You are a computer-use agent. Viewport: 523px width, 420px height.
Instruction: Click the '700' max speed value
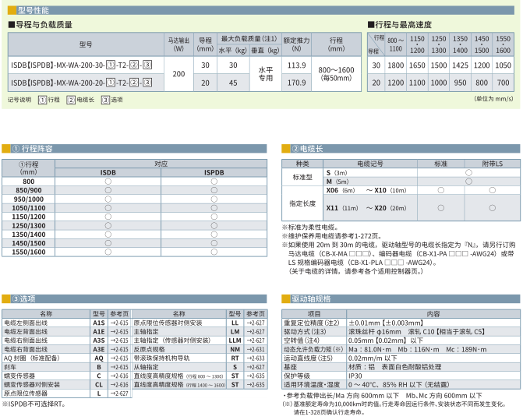503,83
